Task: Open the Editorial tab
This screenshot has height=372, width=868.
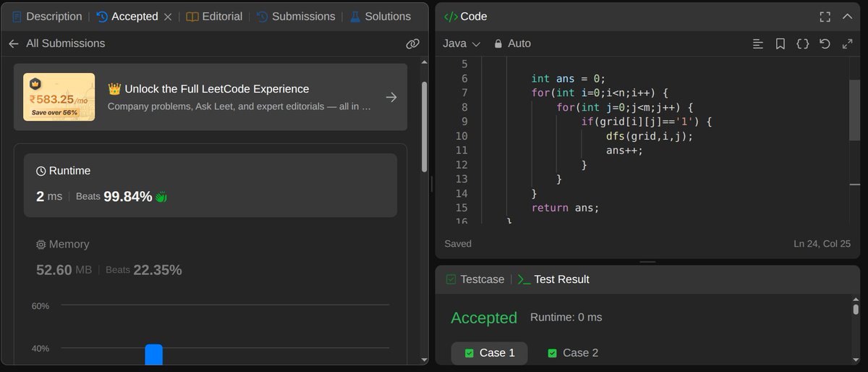Action: tap(213, 16)
